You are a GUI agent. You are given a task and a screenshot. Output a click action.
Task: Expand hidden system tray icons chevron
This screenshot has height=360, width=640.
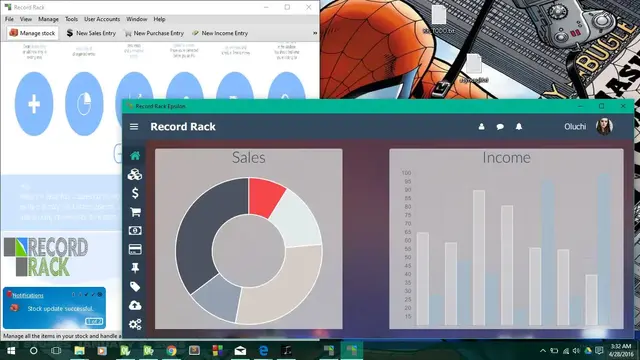click(x=543, y=351)
